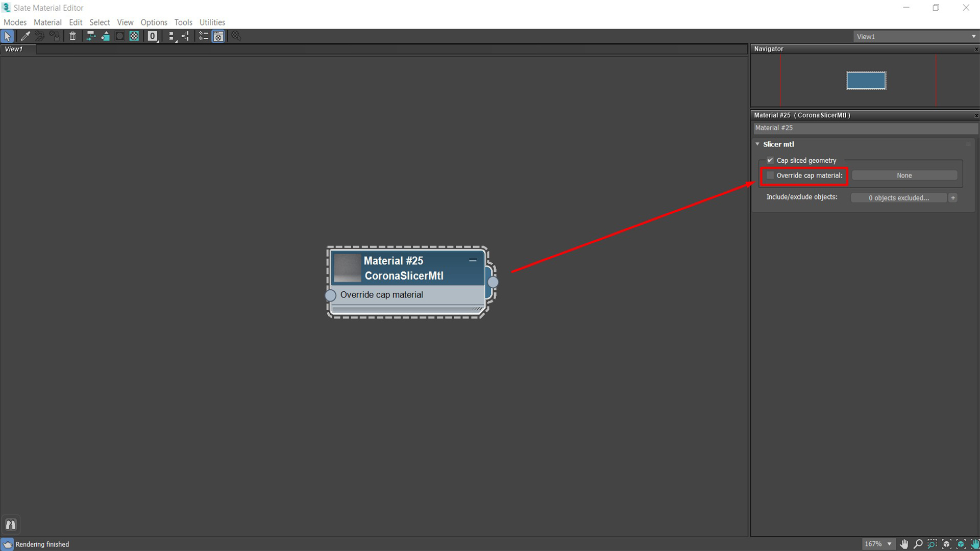Open the Material ID Channel button
Screen dimensions: 980x551
(152, 36)
